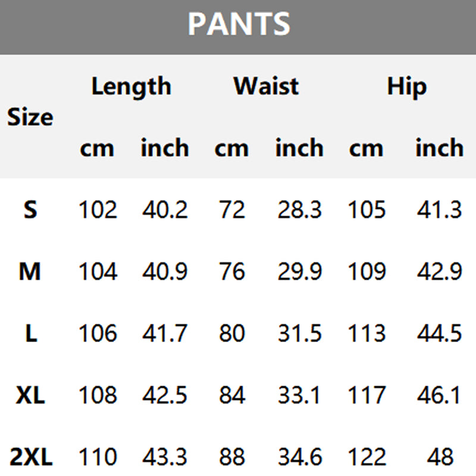Select the 44.5 inch hip value
The height and width of the screenshot is (476, 476).
coord(439,334)
